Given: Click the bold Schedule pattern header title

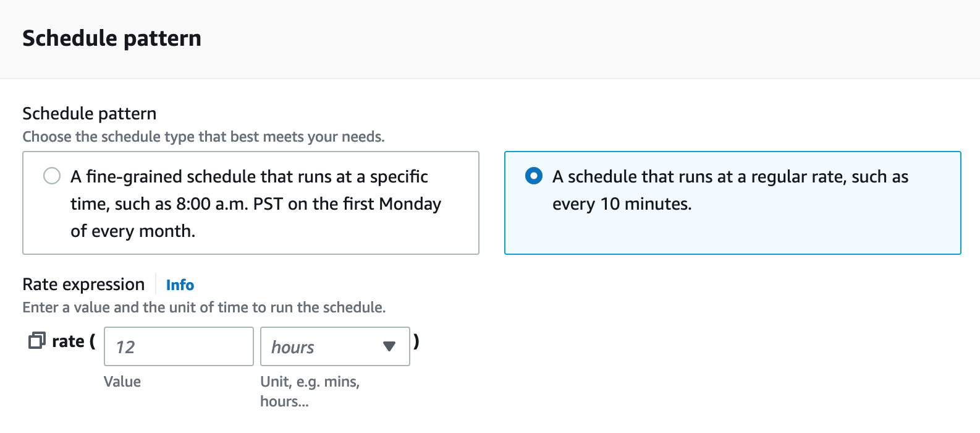Looking at the screenshot, I should [112, 38].
